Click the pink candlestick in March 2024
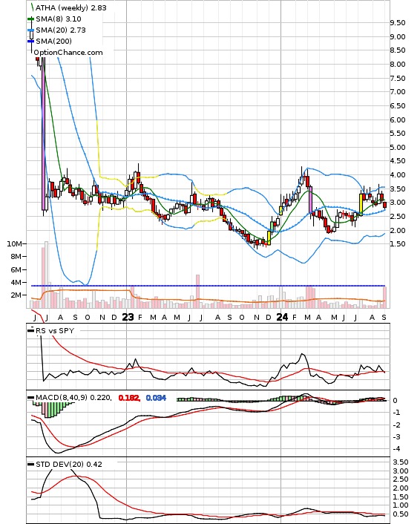 pos(310,200)
